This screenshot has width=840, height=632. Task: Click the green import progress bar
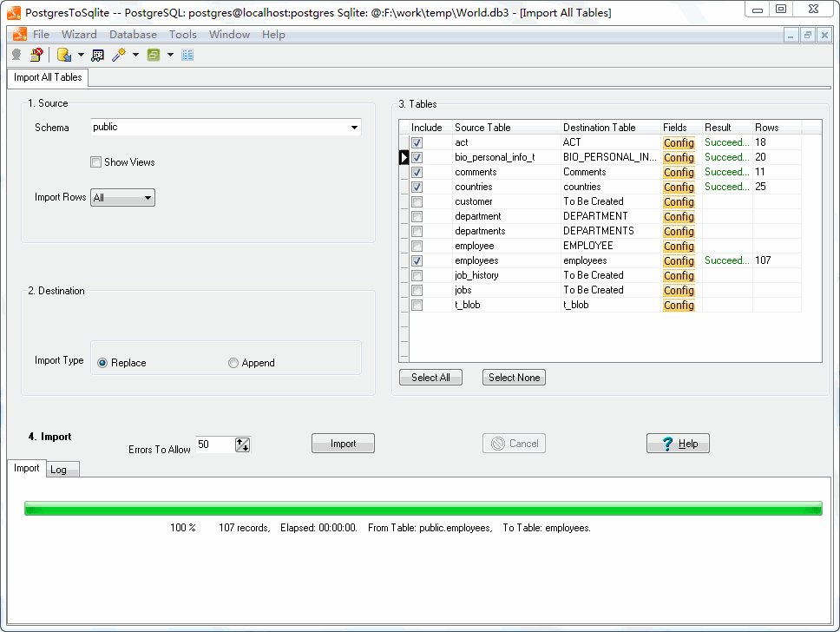click(x=423, y=508)
